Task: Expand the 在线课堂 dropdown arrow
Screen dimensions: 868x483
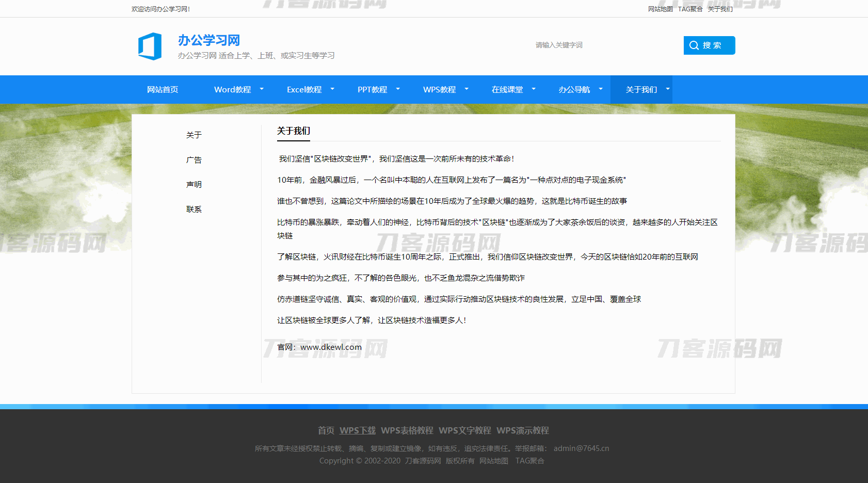Action: tap(534, 89)
